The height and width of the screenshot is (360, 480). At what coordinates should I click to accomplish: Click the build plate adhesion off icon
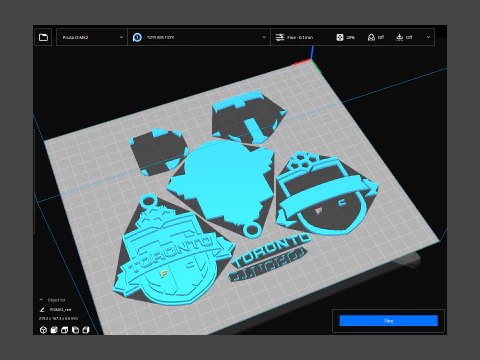tap(399, 37)
